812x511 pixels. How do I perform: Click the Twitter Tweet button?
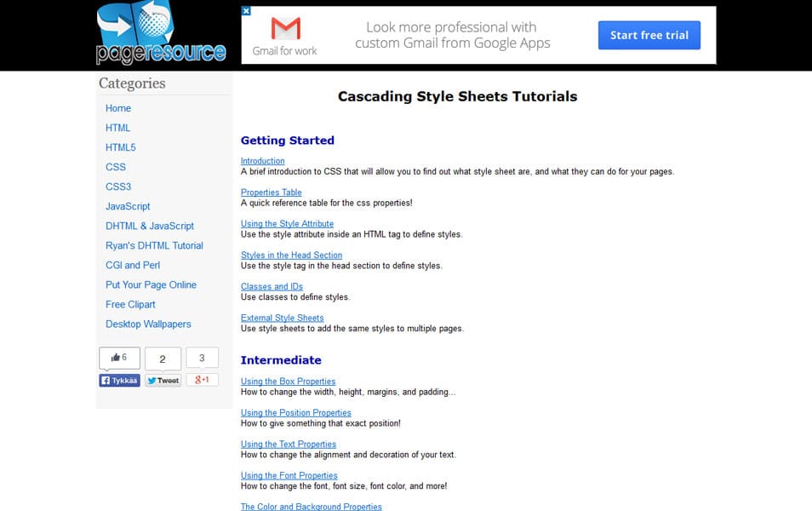[163, 381]
